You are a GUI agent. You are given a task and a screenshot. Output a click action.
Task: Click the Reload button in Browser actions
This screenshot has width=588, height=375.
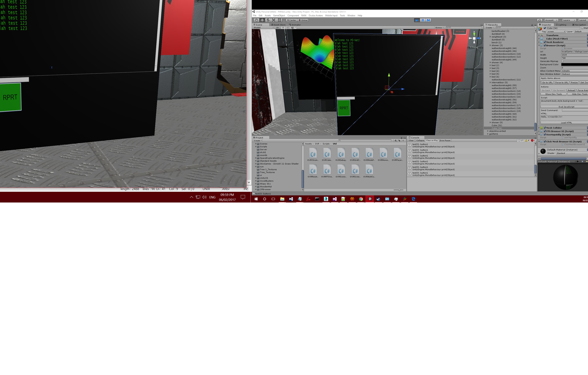tap(571, 91)
